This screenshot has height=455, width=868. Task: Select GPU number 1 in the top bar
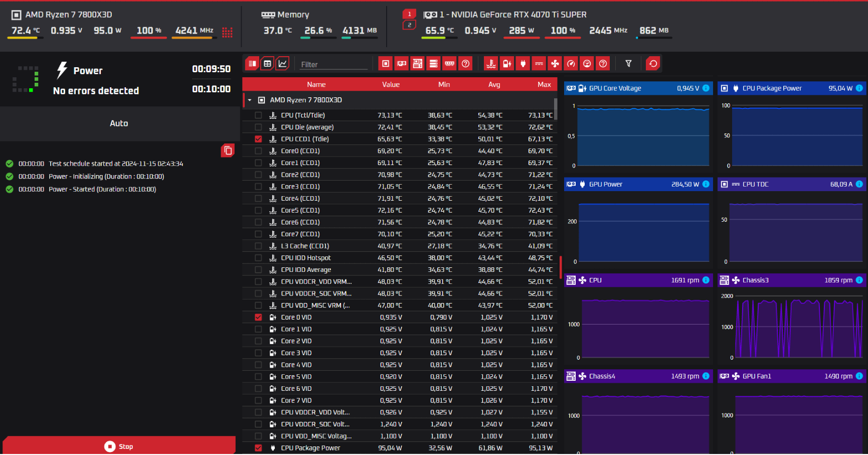pyautogui.click(x=409, y=14)
